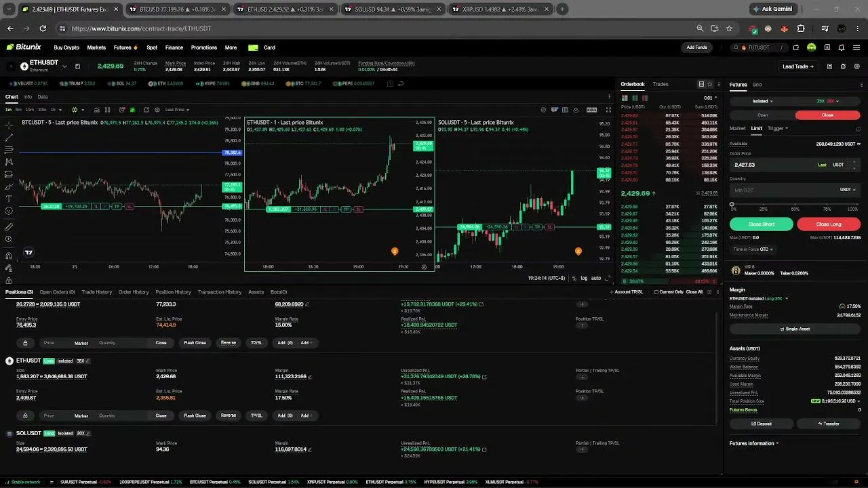The width and height of the screenshot is (868, 488).
Task: Select the text drawing tool
Action: tap(9, 199)
